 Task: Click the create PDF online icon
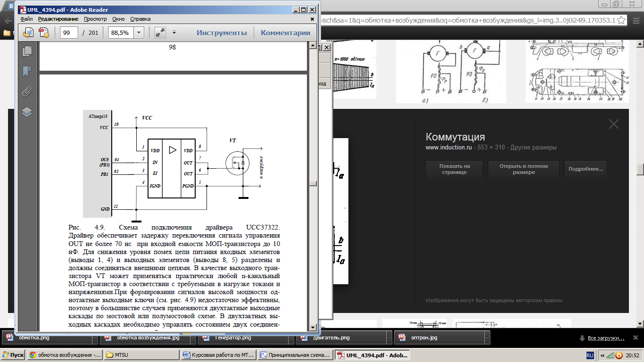tap(44, 33)
